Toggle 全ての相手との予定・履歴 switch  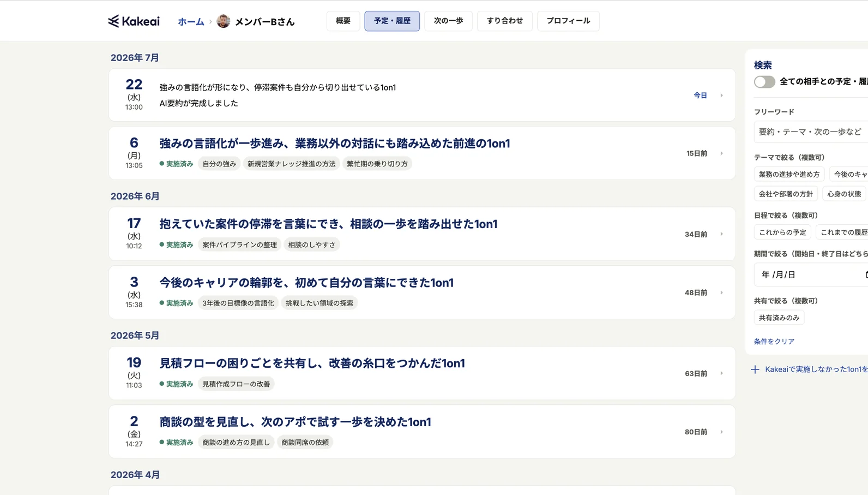764,82
